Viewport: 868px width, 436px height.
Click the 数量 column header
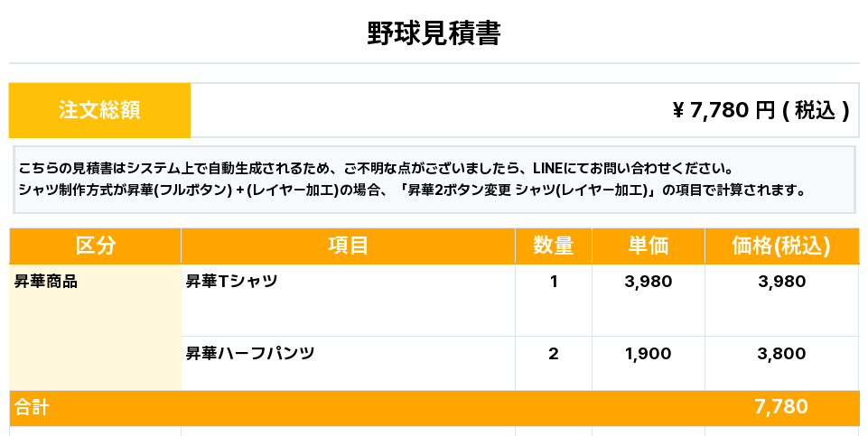point(554,246)
